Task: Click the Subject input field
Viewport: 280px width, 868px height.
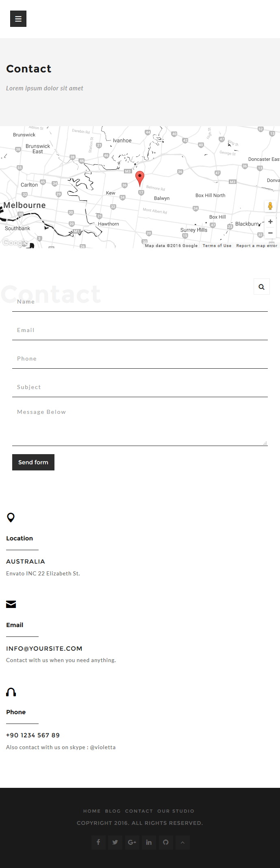Action: point(140,387)
